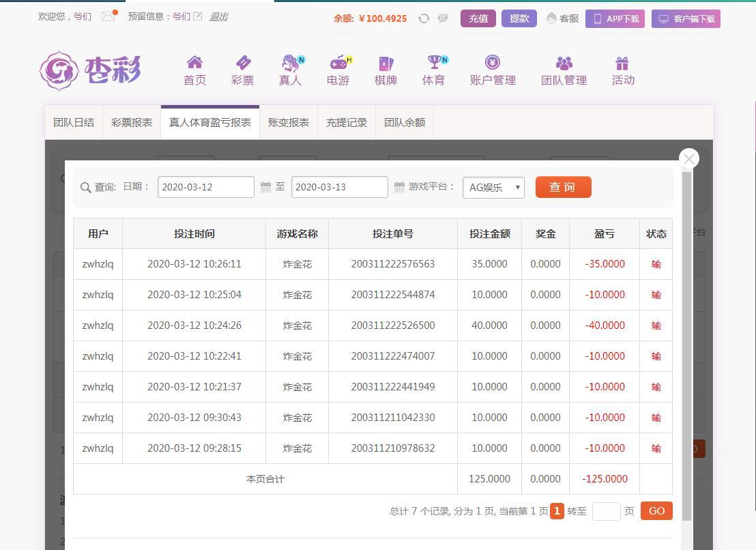
Task: Expand the AG娱乐 game platform dropdown
Action: click(x=493, y=187)
